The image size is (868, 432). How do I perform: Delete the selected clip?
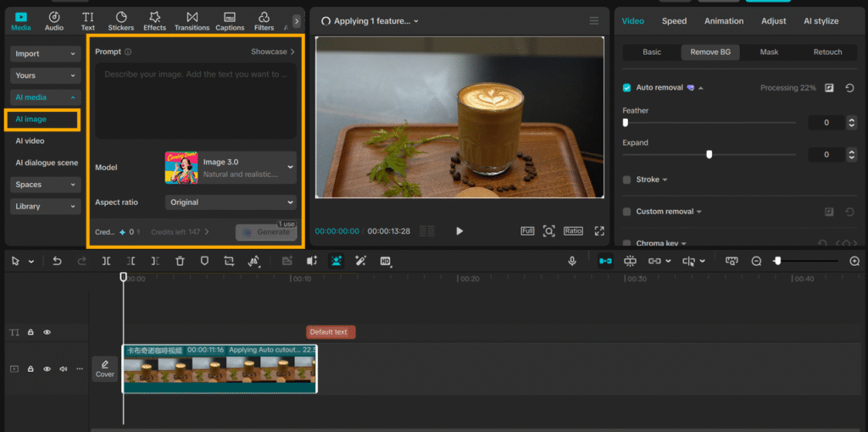[180, 261]
